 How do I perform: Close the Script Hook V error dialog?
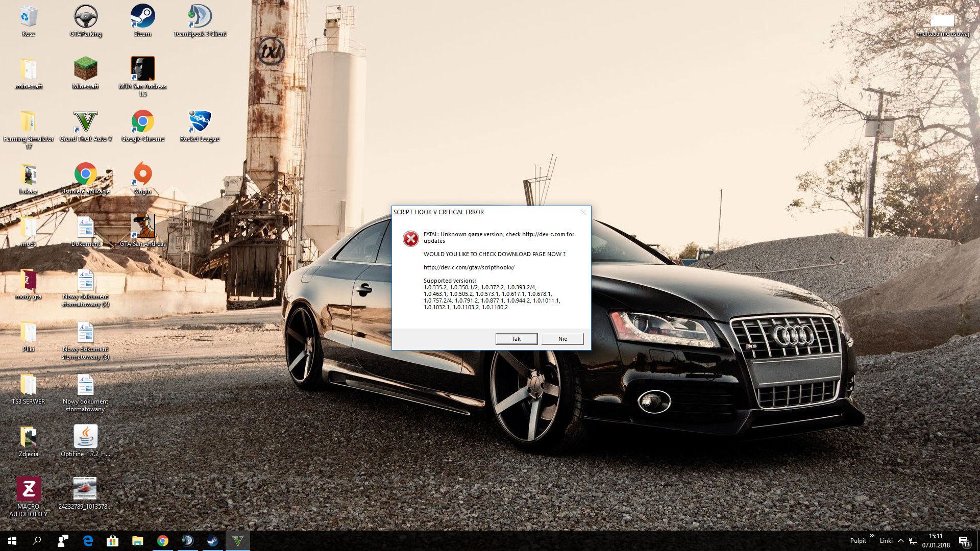[583, 212]
